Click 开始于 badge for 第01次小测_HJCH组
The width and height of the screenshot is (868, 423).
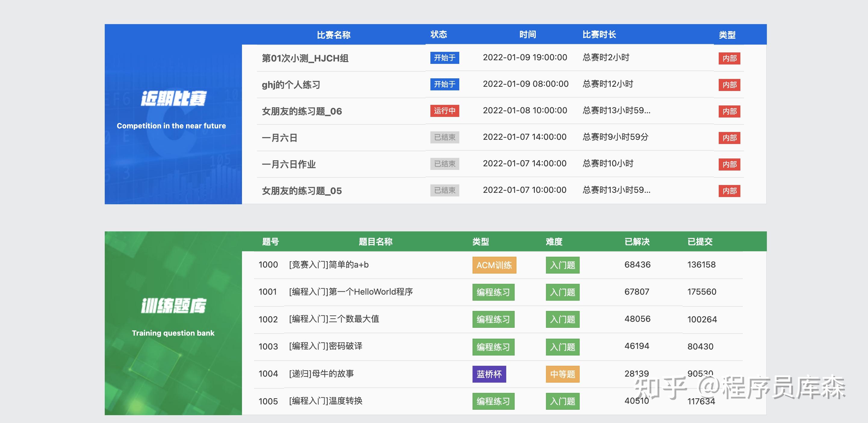tap(445, 58)
